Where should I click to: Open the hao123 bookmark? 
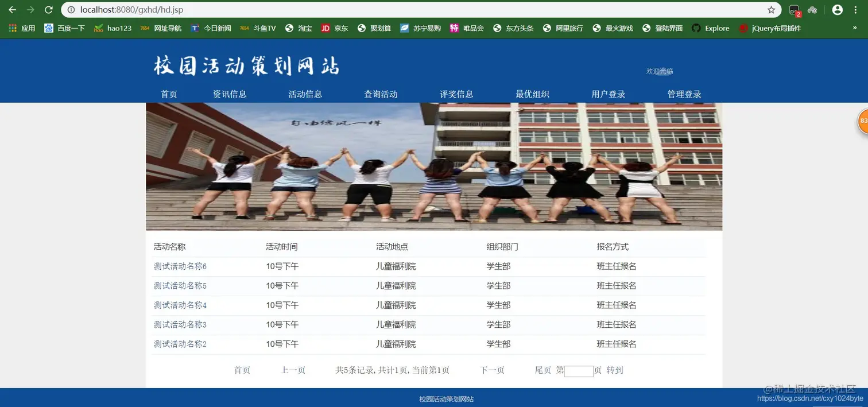click(x=113, y=28)
